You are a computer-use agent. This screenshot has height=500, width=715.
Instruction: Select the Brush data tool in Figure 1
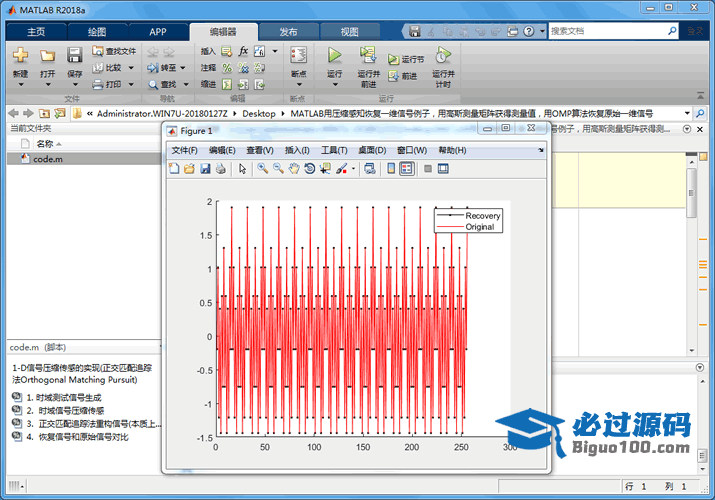pos(342,169)
